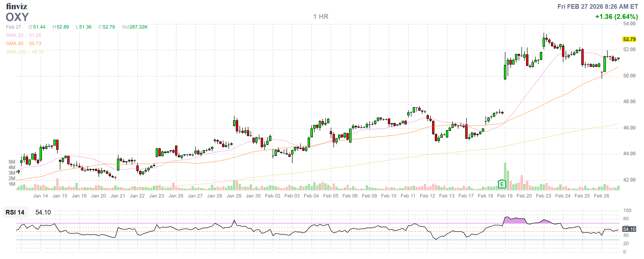Click the Jan 29 date axis label

[x=234, y=196]
